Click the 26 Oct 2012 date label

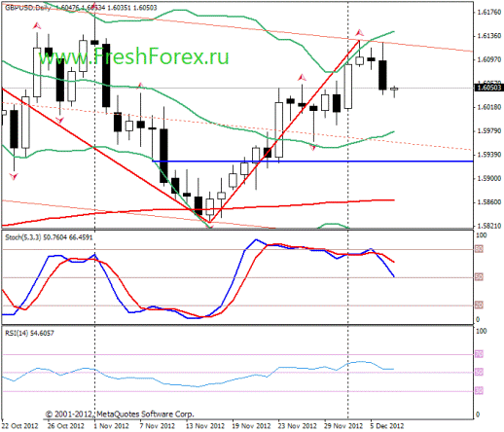tap(66, 425)
